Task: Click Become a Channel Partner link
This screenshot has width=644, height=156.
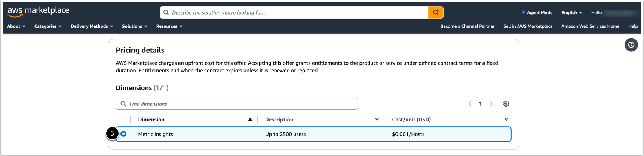Action: [467, 26]
